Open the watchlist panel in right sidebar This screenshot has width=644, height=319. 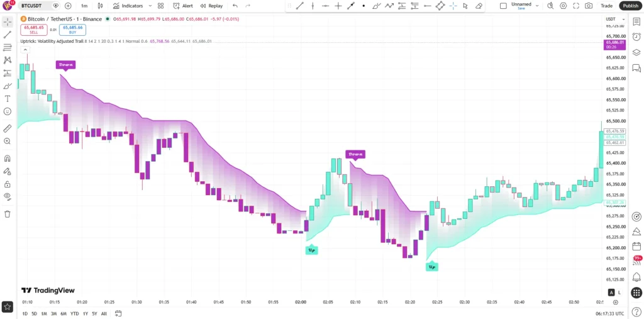636,22
